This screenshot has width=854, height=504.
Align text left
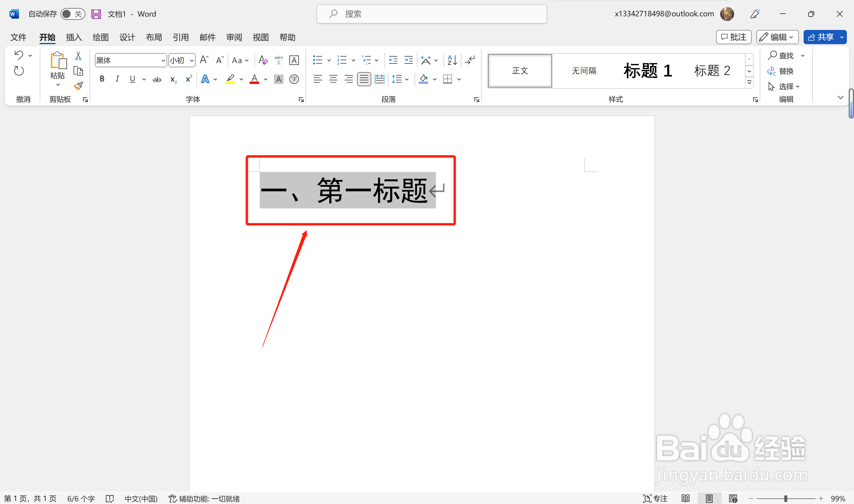(x=318, y=79)
